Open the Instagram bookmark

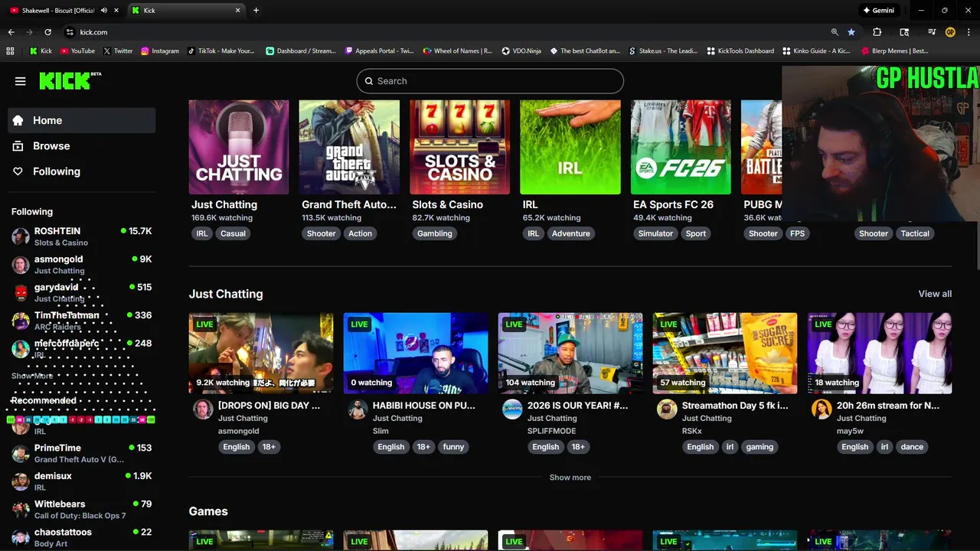click(x=159, y=51)
